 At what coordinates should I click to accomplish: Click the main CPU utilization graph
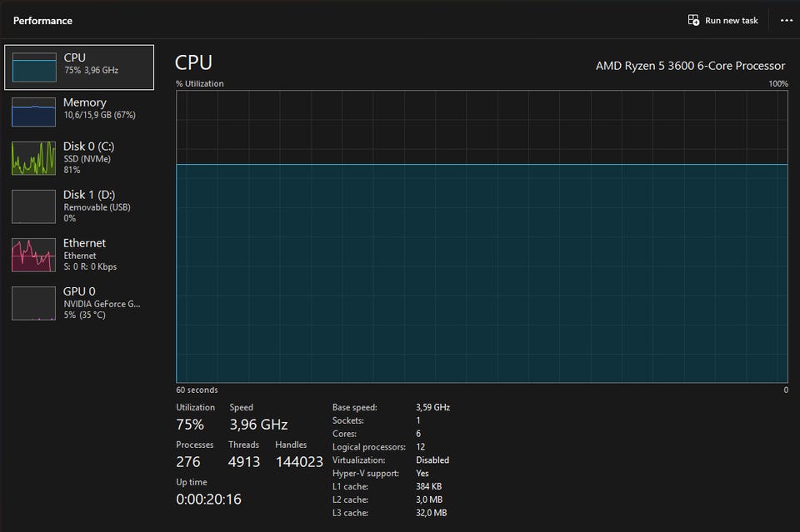482,236
